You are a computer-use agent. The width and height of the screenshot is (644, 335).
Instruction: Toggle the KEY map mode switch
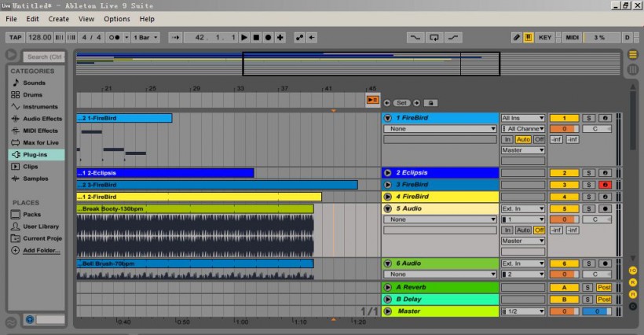pyautogui.click(x=545, y=37)
